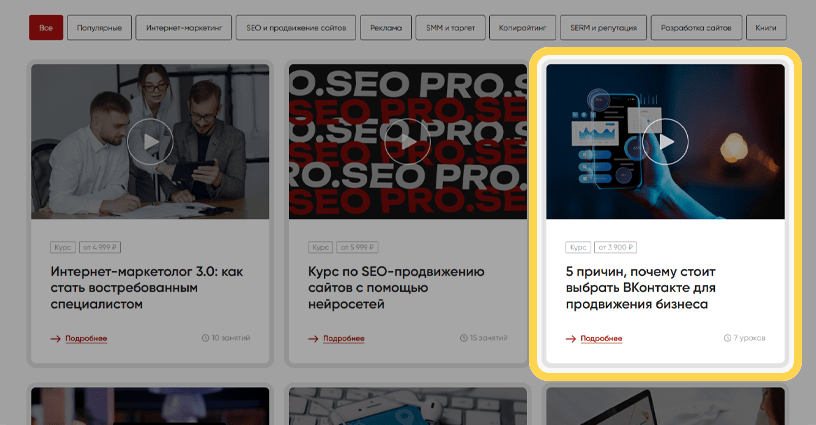Select the 'Копирайтинг' category
This screenshot has width=816, height=425.
[x=522, y=28]
